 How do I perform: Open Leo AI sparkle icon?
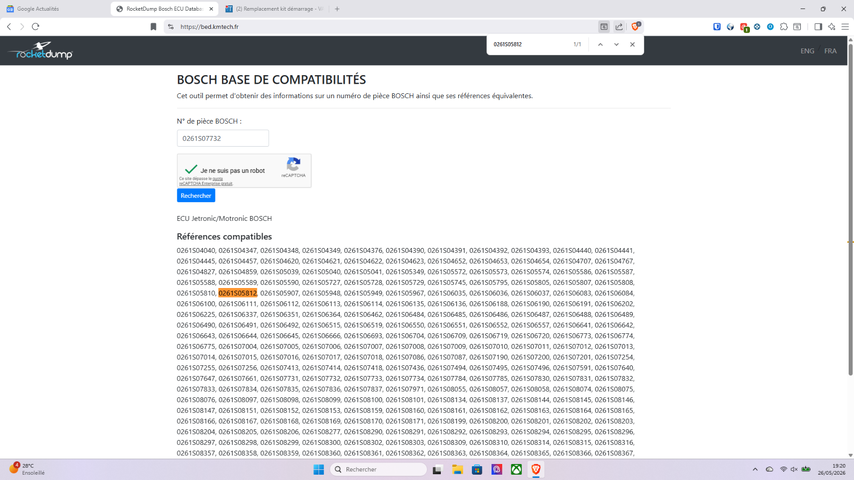coord(832,27)
